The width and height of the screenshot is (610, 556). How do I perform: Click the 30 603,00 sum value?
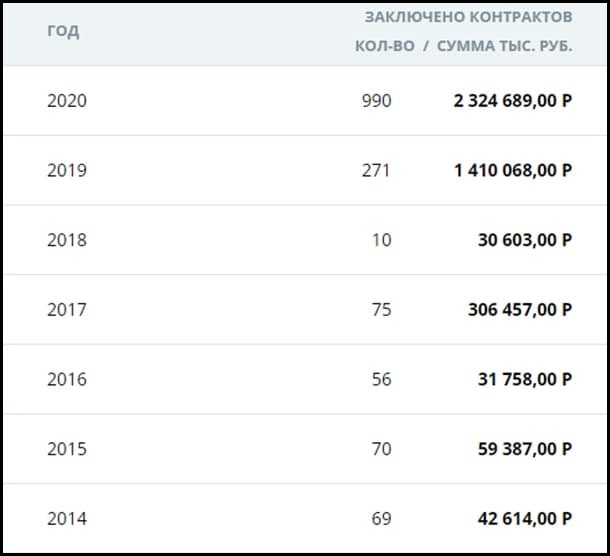(x=524, y=240)
